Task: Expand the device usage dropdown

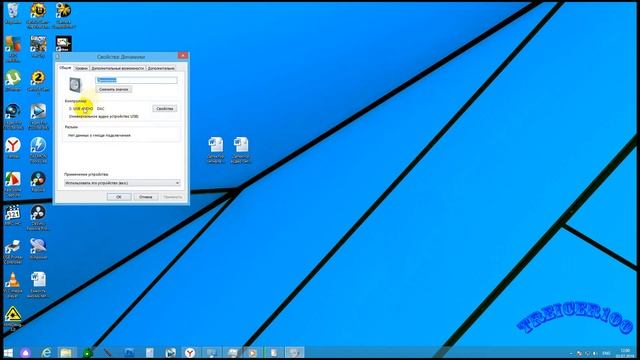Action: pos(122,183)
